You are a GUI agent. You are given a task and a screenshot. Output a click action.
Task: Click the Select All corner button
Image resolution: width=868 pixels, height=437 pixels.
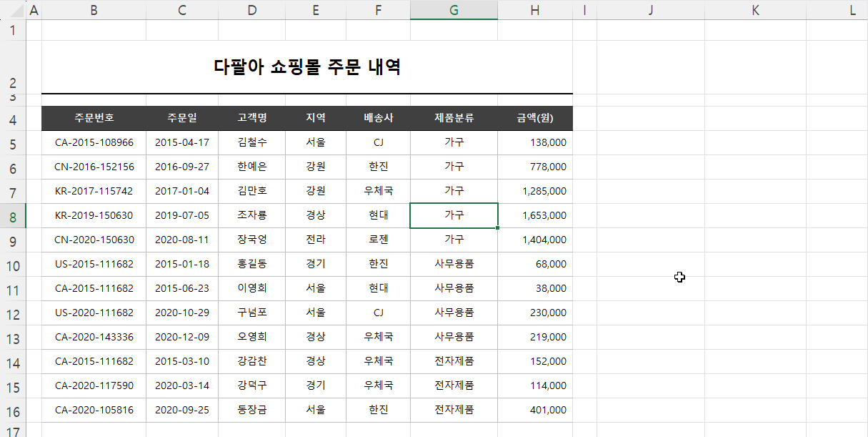[x=13, y=10]
